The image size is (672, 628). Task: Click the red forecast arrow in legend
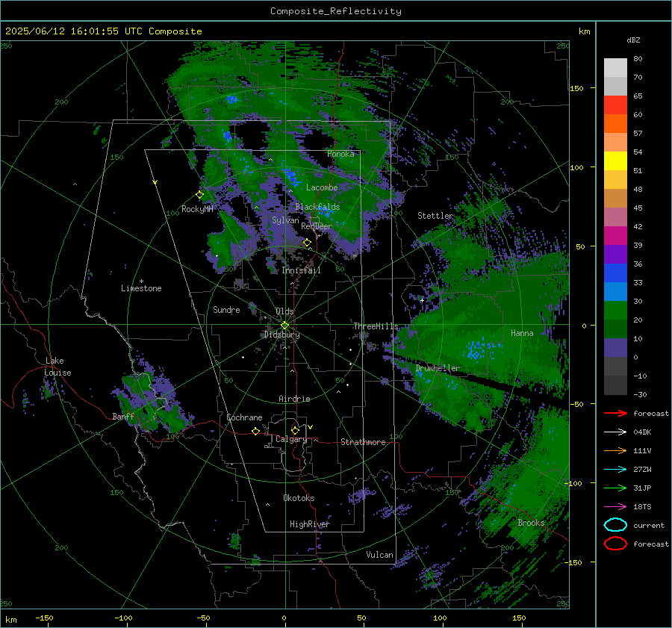615,413
